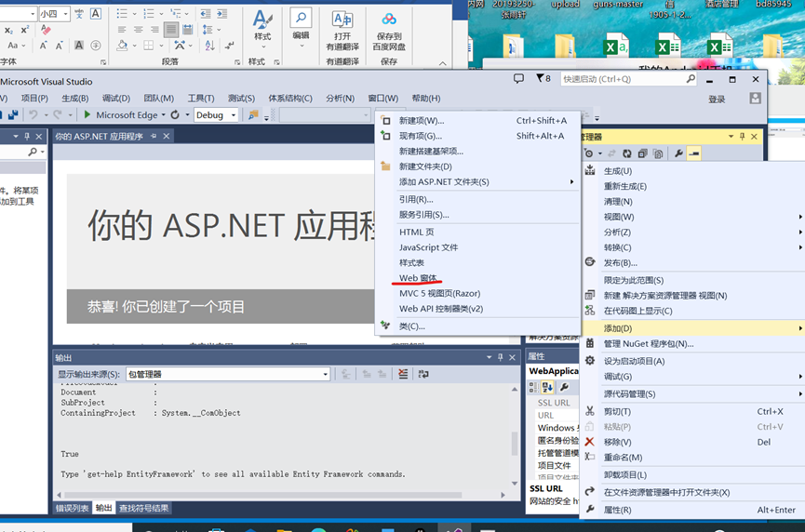Click the Word sort A-Z icon
The image size is (805, 532).
point(210,46)
